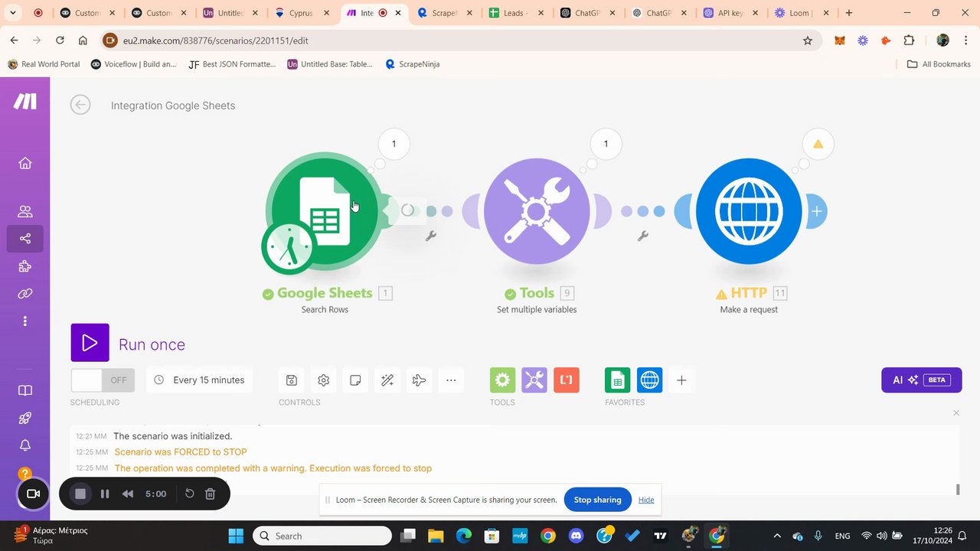980x551 pixels.
Task: Open the HTTP module warning bubble
Action: click(818, 144)
